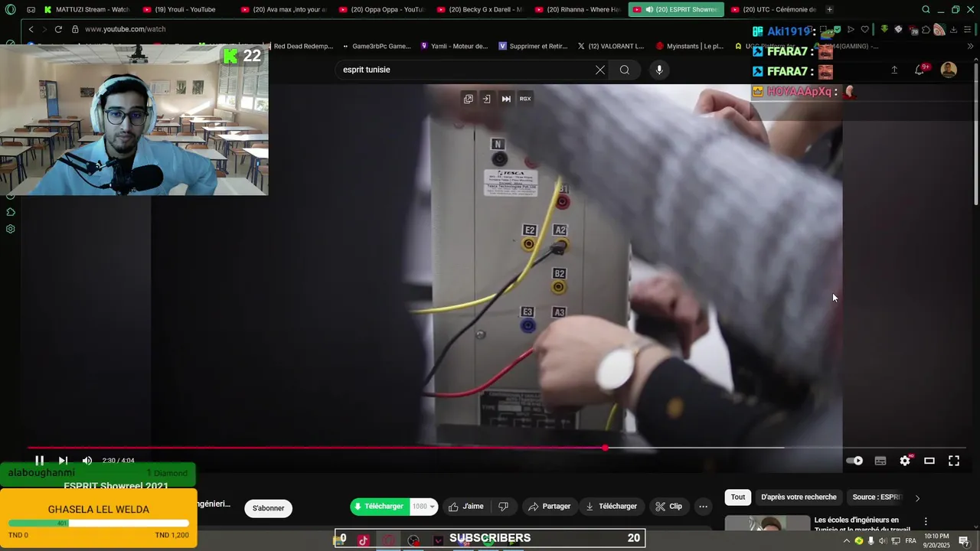The image size is (980, 551).
Task: Open Windows notification center icon
Action: point(964,541)
